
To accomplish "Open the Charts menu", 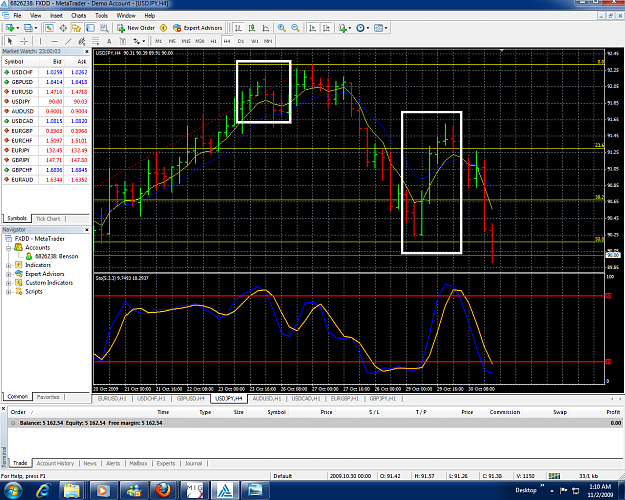I will (x=79, y=16).
